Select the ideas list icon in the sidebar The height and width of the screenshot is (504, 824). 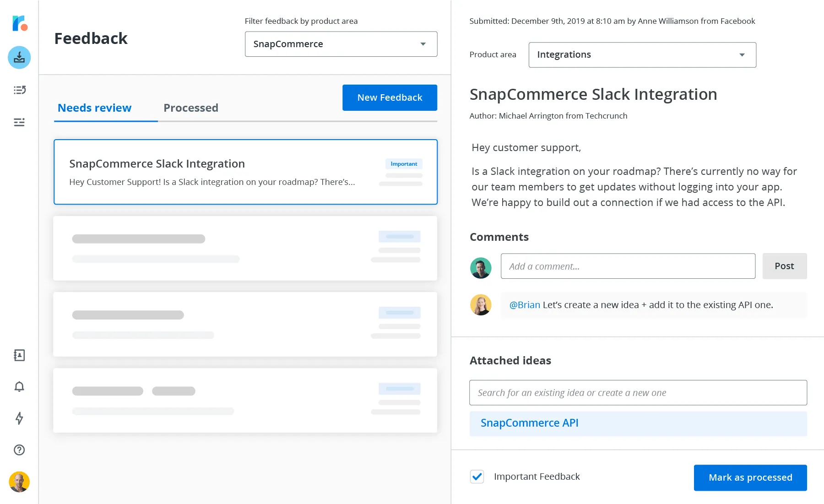coord(19,90)
